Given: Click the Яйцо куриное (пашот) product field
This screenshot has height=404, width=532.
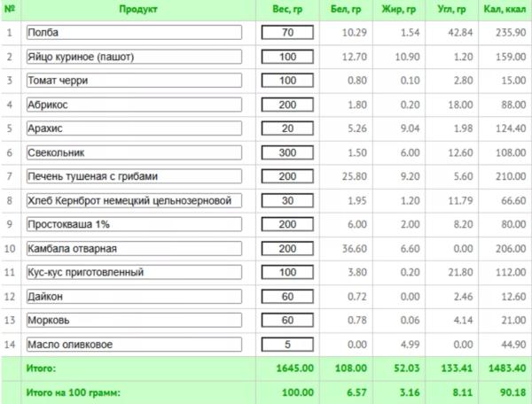Looking at the screenshot, I should [134, 57].
